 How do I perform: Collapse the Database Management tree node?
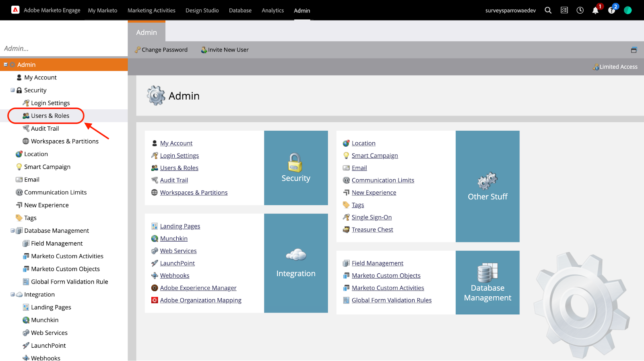(x=12, y=231)
